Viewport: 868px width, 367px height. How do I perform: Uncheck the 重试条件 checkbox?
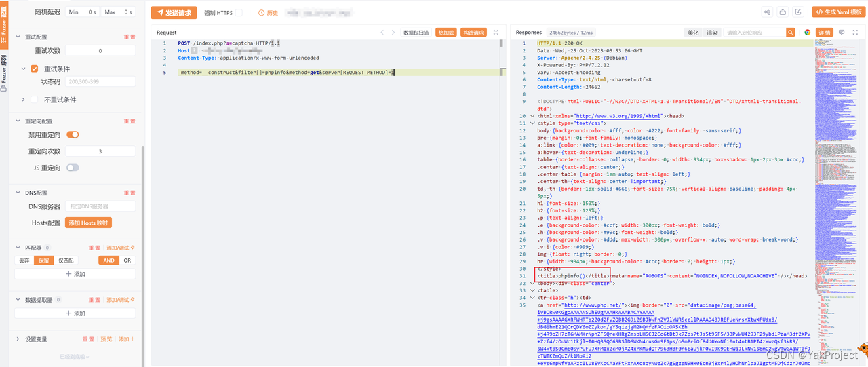[34, 69]
